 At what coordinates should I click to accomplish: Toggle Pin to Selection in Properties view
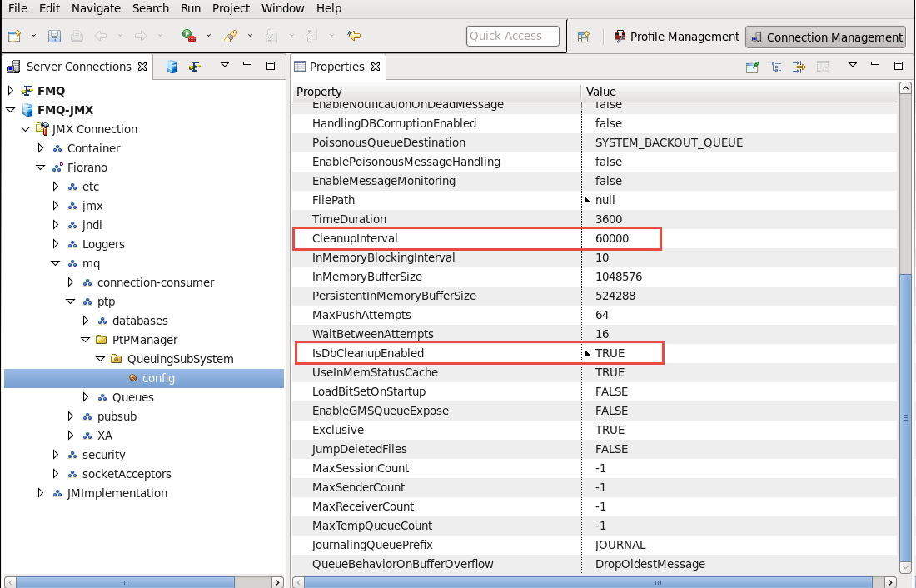752,67
